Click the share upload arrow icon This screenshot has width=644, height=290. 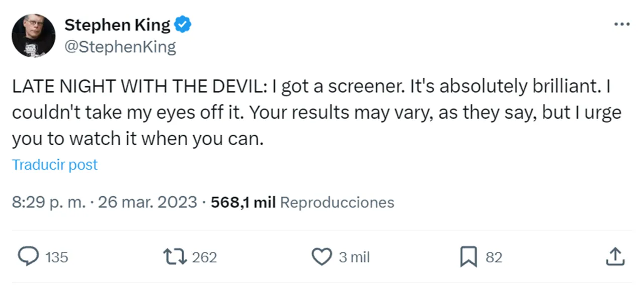[x=614, y=257]
